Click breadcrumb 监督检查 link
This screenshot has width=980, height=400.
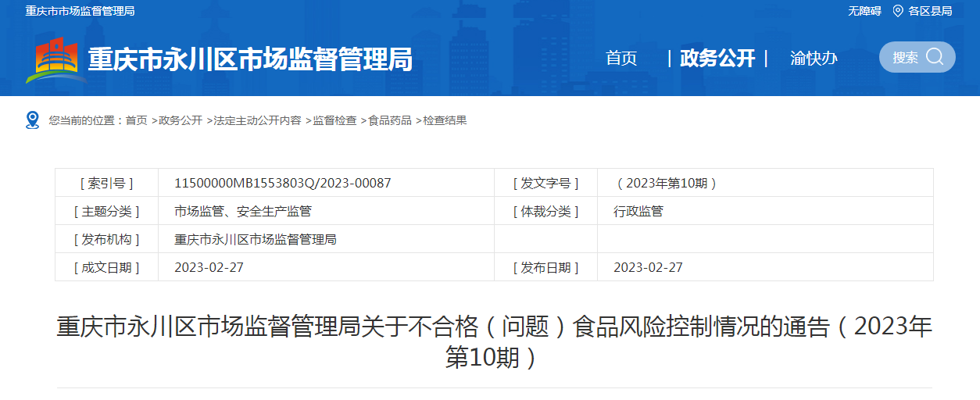pyautogui.click(x=334, y=120)
